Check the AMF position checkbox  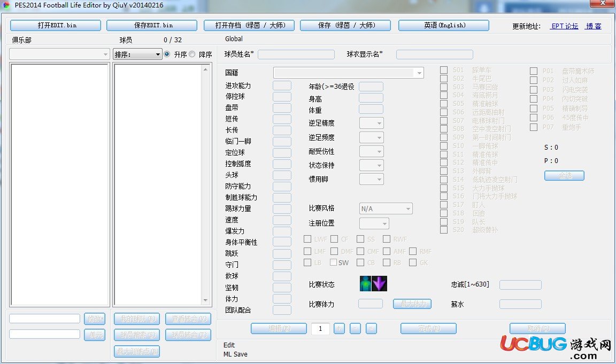tap(387, 251)
